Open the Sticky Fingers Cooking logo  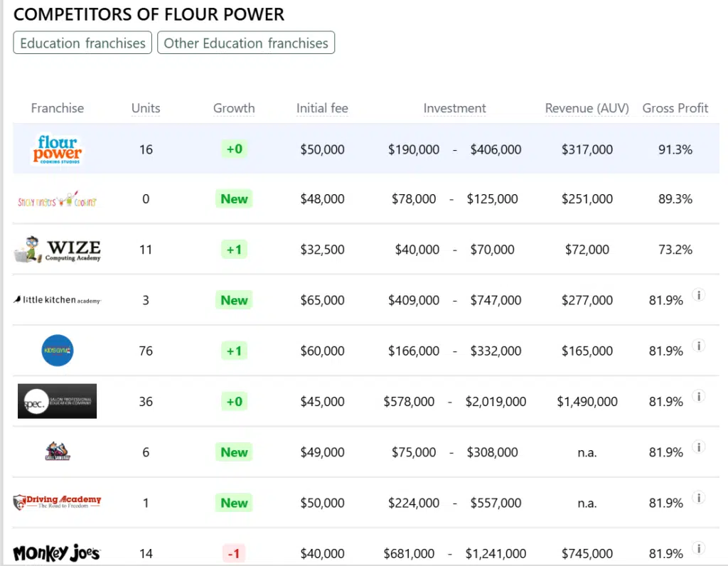click(57, 199)
